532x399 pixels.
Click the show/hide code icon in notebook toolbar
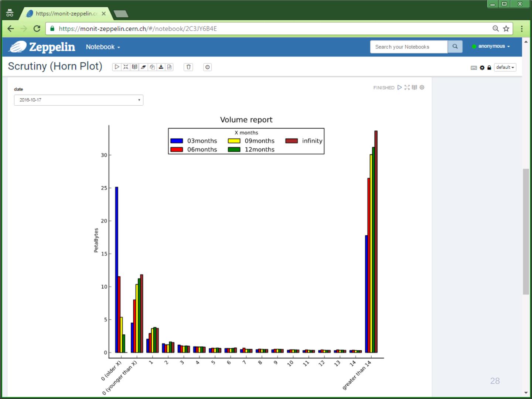coord(126,67)
